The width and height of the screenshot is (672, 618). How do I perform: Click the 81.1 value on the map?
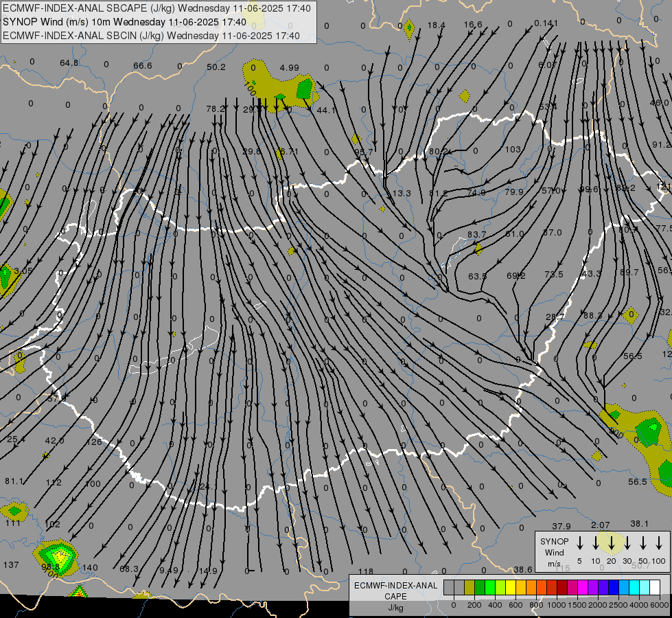pyautogui.click(x=14, y=481)
